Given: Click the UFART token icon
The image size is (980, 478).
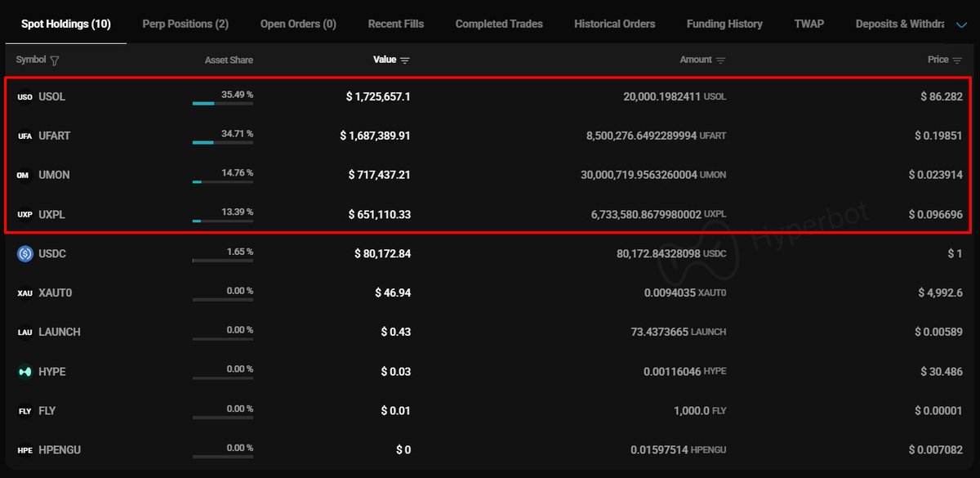Looking at the screenshot, I should pyautogui.click(x=24, y=136).
